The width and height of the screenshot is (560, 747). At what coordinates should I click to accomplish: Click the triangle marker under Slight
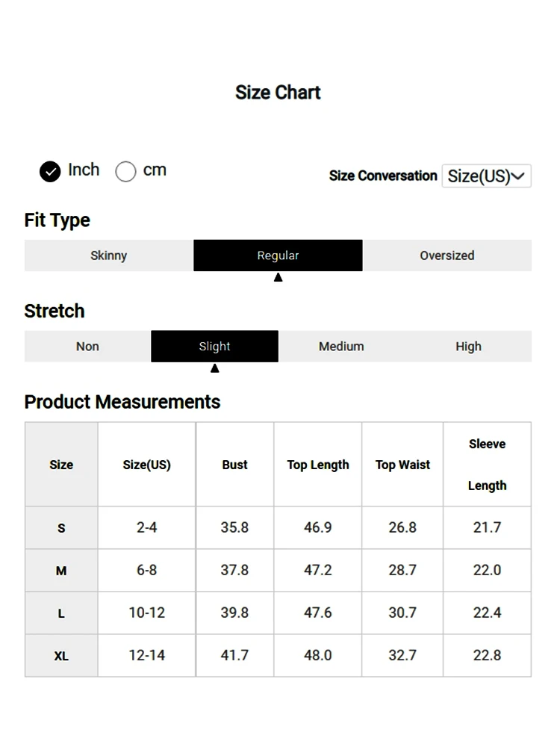click(214, 368)
